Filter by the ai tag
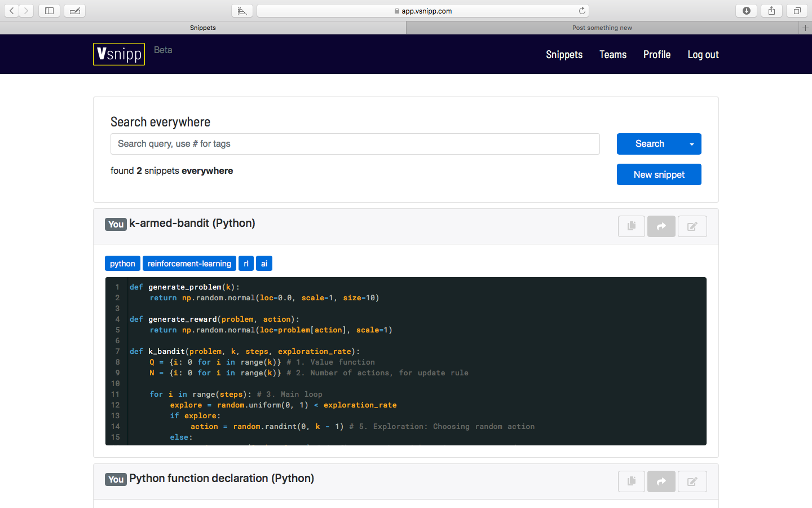Viewport: 812px width, 508px height. [264, 264]
